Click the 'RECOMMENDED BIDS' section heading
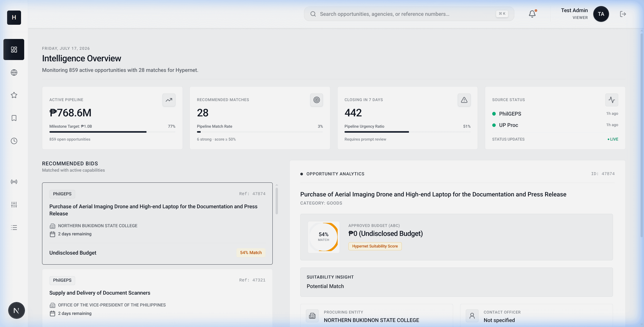 tap(70, 163)
